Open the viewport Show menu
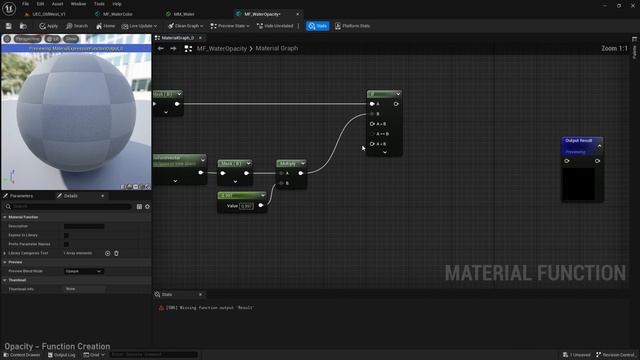The width and height of the screenshot is (640, 360). coord(71,39)
